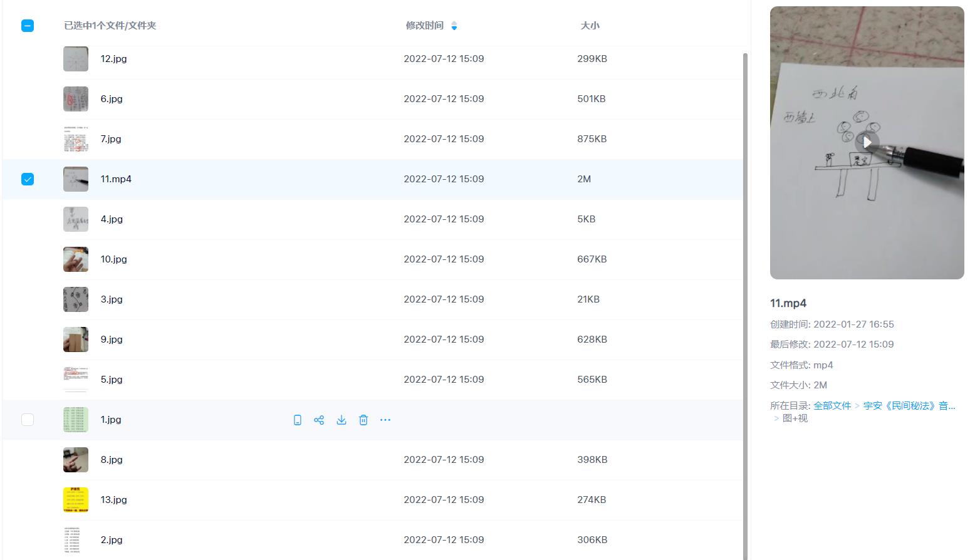Click the 图+视 breadcrumb folder
This screenshot has width=970, height=560.
click(795, 418)
